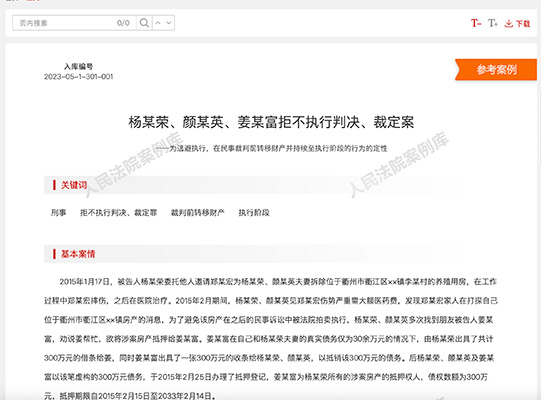This screenshot has height=400, width=541.
Task: Click the 基本案情 section heading
Action: [78, 254]
